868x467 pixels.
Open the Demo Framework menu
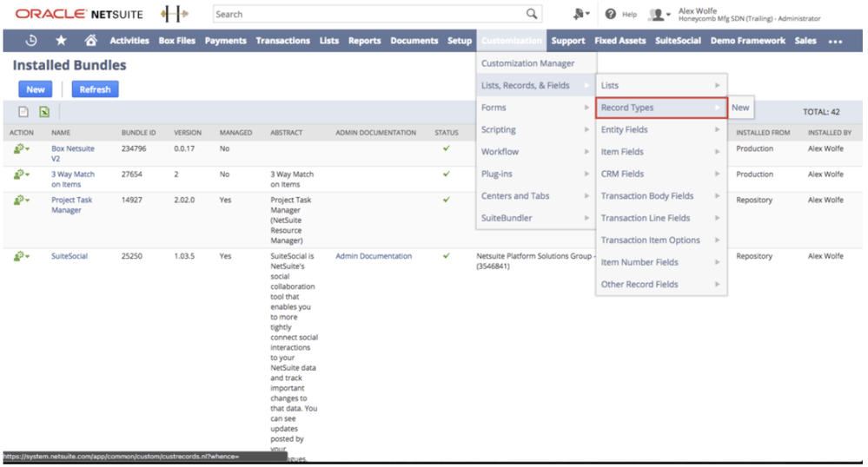click(x=748, y=41)
